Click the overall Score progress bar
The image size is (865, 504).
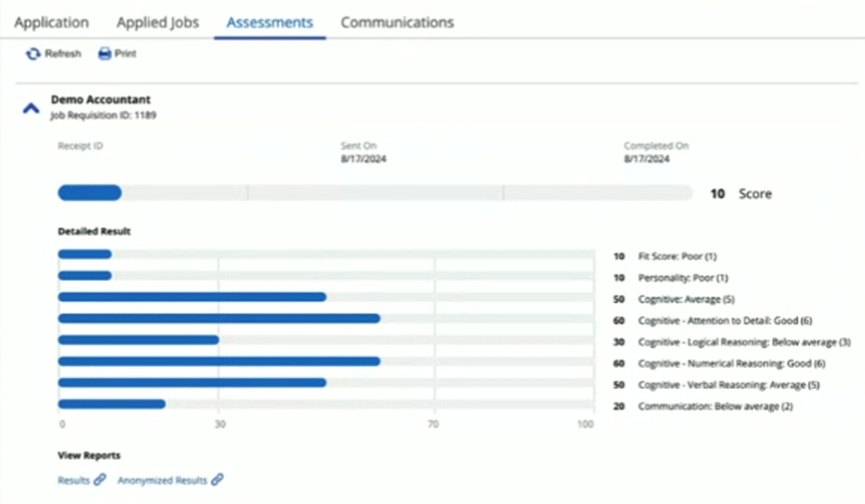coord(375,193)
